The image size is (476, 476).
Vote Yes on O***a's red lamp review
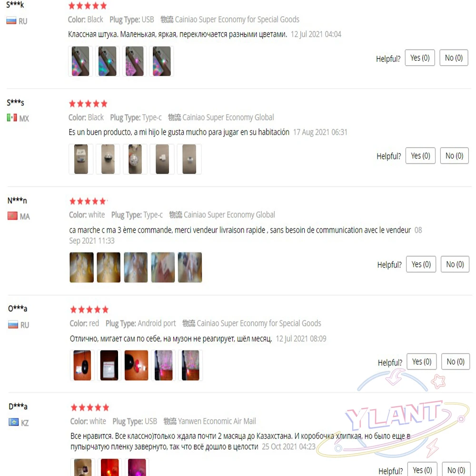(x=422, y=362)
